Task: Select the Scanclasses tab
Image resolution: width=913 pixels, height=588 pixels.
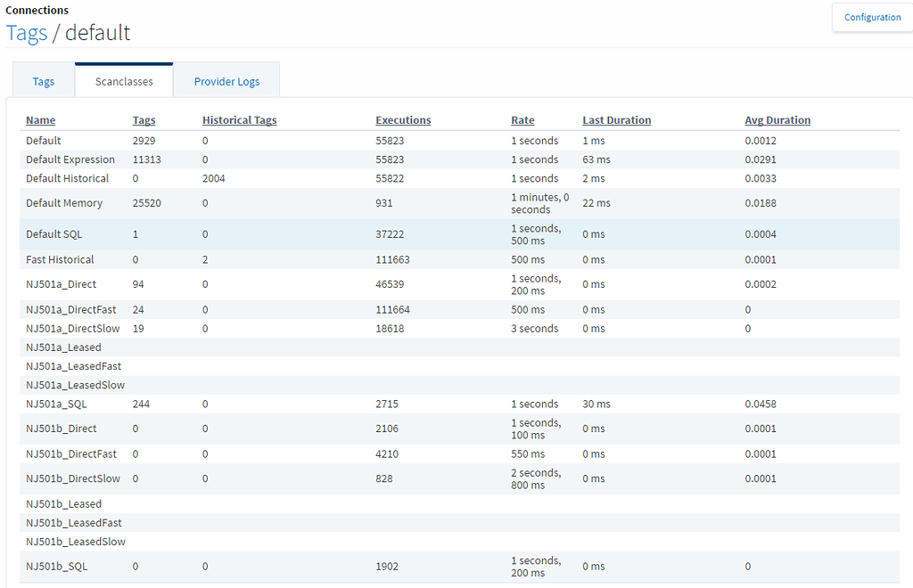Action: tap(124, 80)
